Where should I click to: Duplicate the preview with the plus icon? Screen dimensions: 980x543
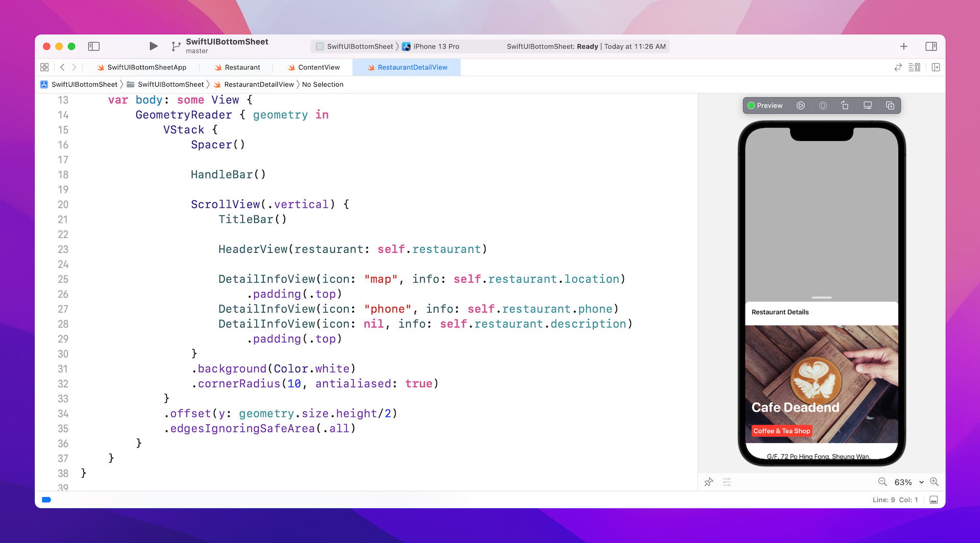point(890,106)
